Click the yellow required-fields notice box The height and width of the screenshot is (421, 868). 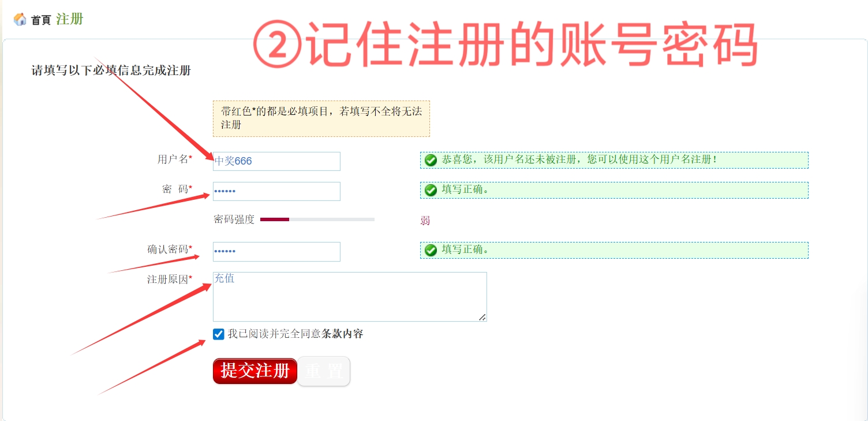pos(321,118)
